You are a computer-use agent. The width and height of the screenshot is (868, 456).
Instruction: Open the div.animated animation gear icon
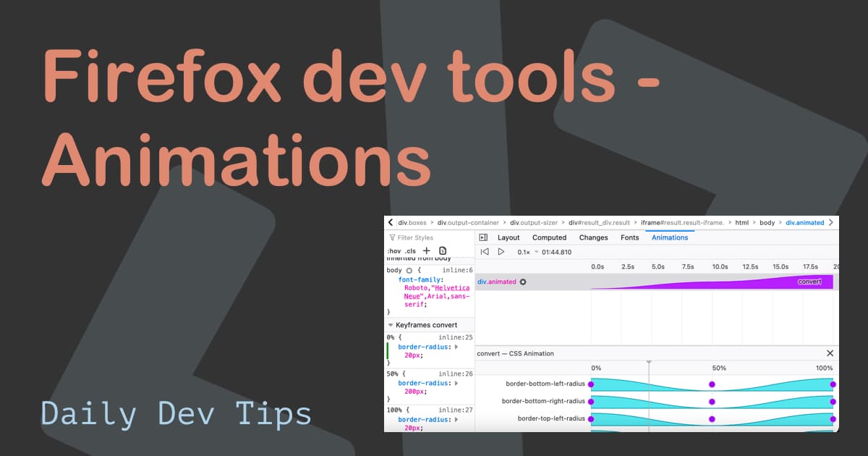point(524,282)
